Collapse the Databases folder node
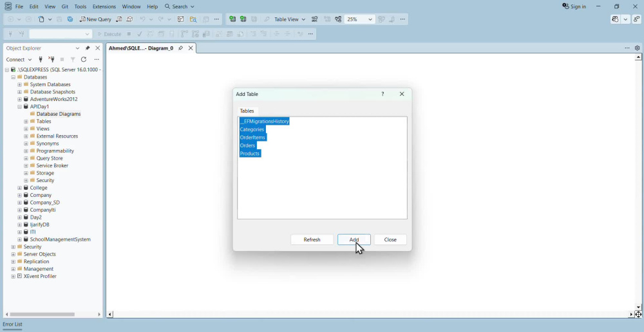 (x=13, y=77)
